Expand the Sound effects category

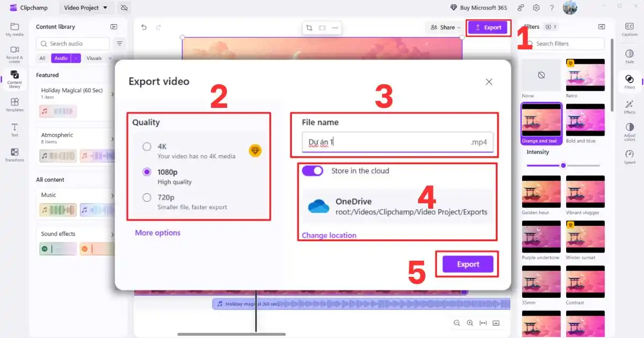(x=112, y=234)
